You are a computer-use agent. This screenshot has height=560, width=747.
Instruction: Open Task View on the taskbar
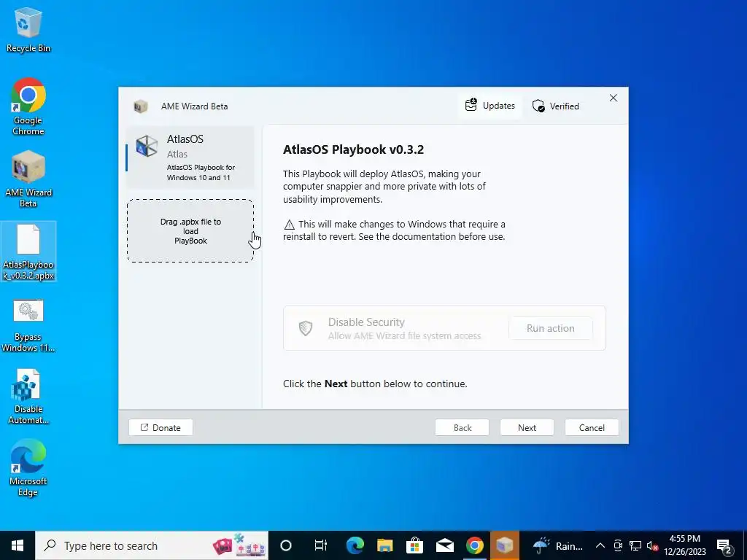click(321, 545)
